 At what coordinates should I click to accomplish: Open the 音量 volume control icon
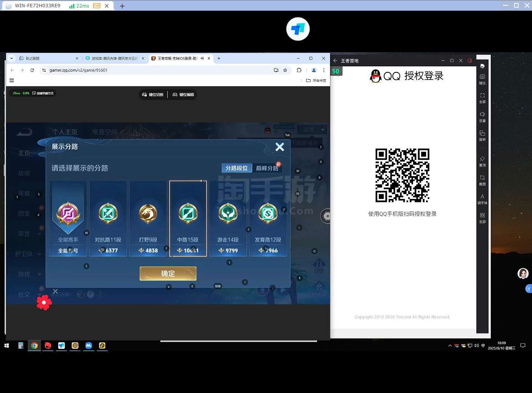[x=482, y=117]
